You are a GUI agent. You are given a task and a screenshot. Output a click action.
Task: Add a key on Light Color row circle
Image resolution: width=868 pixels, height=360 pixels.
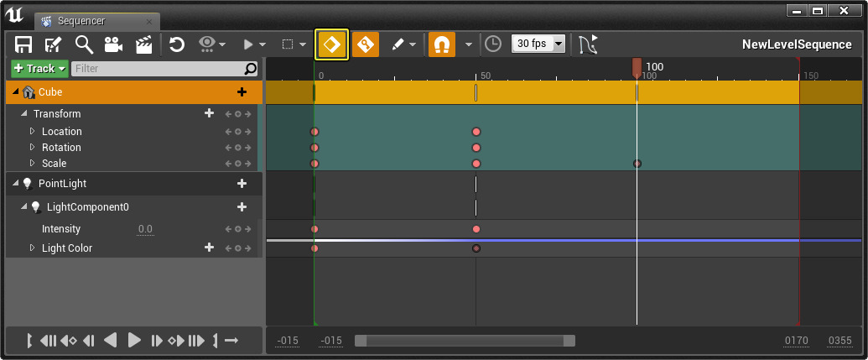(238, 248)
